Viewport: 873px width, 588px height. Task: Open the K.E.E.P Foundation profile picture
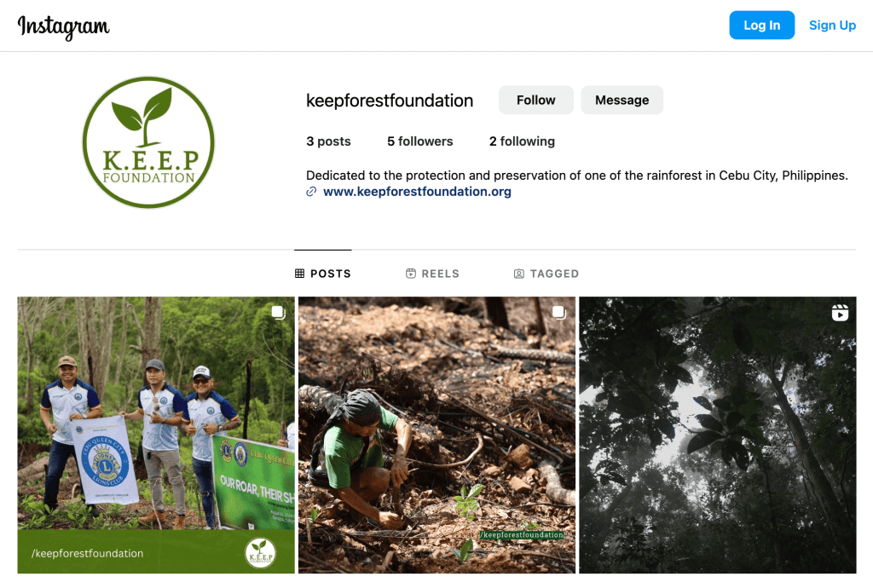[148, 142]
